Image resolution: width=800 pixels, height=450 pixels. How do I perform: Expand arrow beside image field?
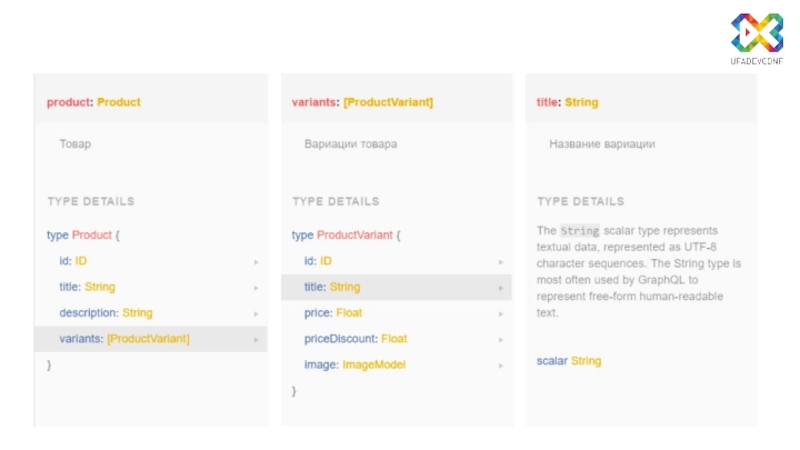point(501,366)
